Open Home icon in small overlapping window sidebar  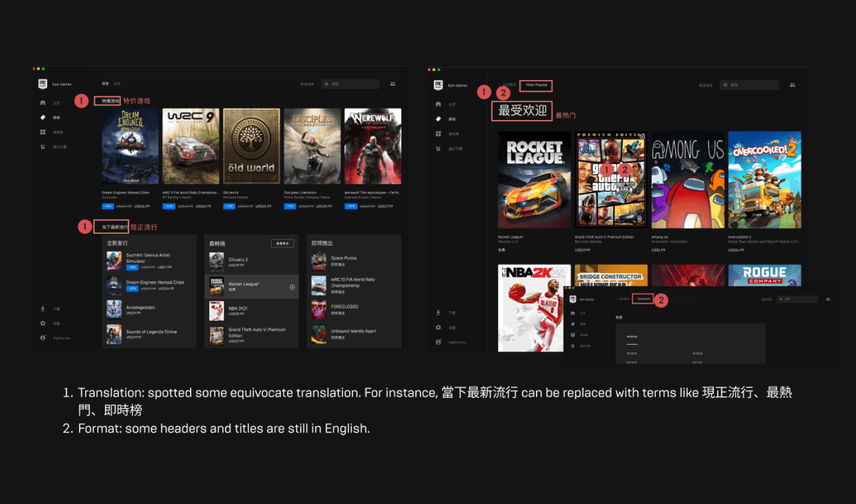point(572,313)
